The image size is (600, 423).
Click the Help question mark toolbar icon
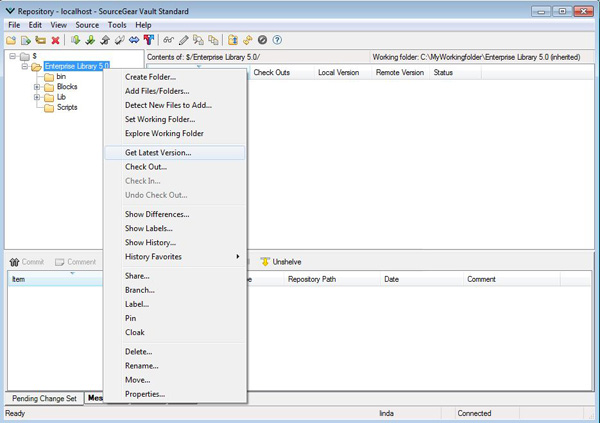coord(277,40)
